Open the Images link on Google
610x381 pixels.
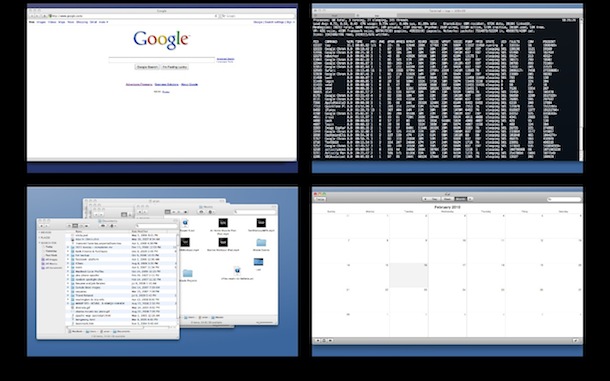(41, 22)
